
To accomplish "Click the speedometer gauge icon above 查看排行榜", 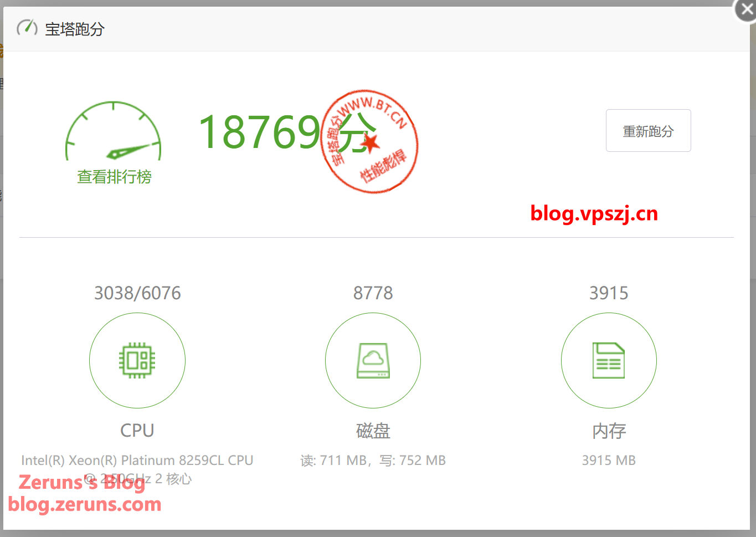I will pos(113,131).
